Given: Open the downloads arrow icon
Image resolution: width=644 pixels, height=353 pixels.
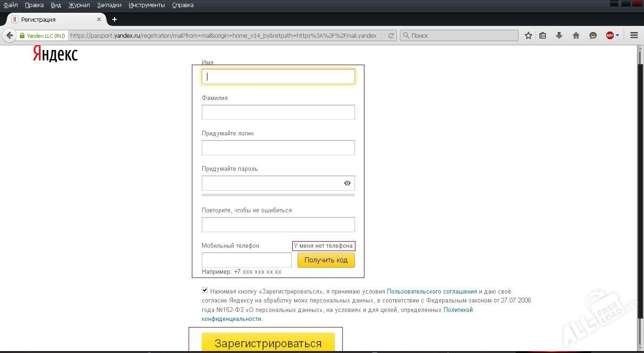Looking at the screenshot, I should tap(559, 35).
